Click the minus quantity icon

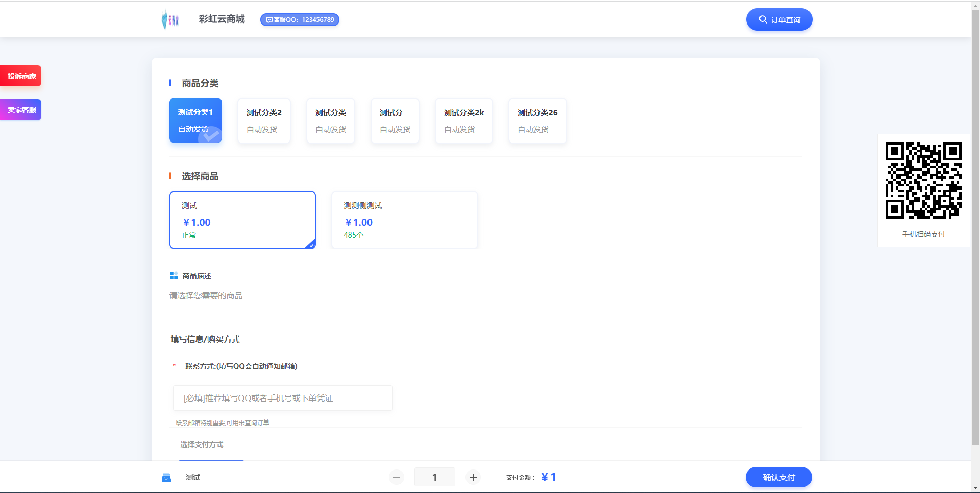pyautogui.click(x=397, y=477)
